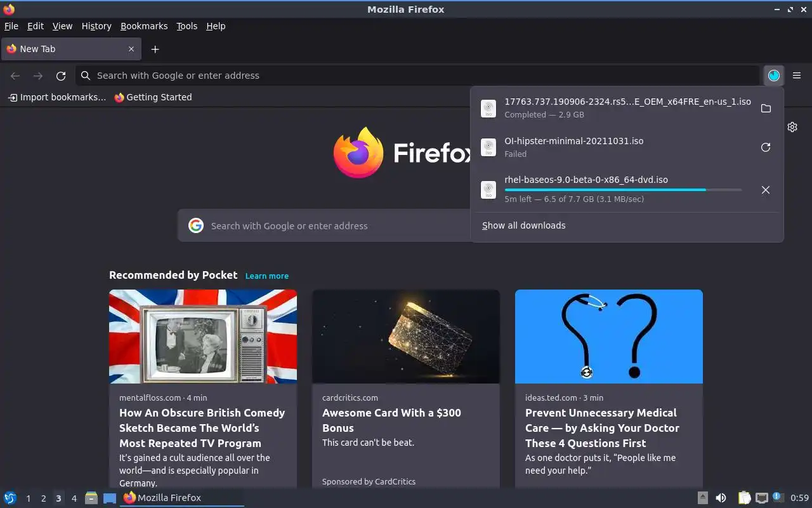Switch to workspace 3
This screenshot has height=508, width=812.
click(58, 498)
